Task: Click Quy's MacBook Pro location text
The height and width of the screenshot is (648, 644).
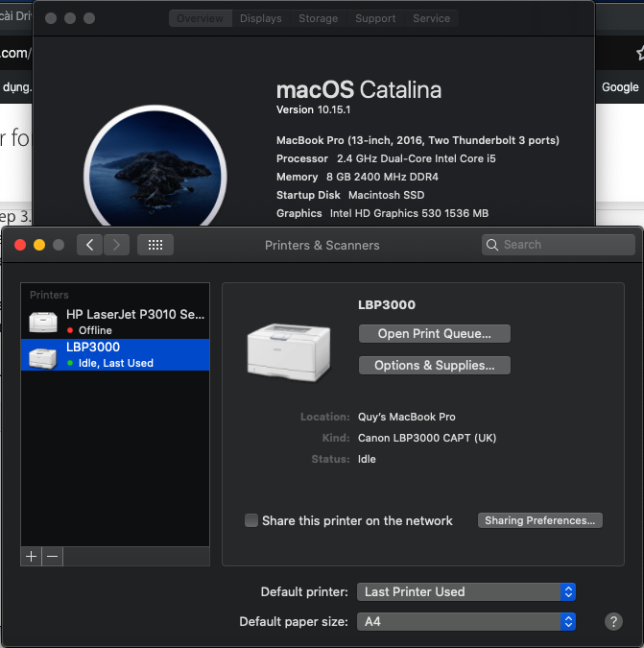Action: 407,417
